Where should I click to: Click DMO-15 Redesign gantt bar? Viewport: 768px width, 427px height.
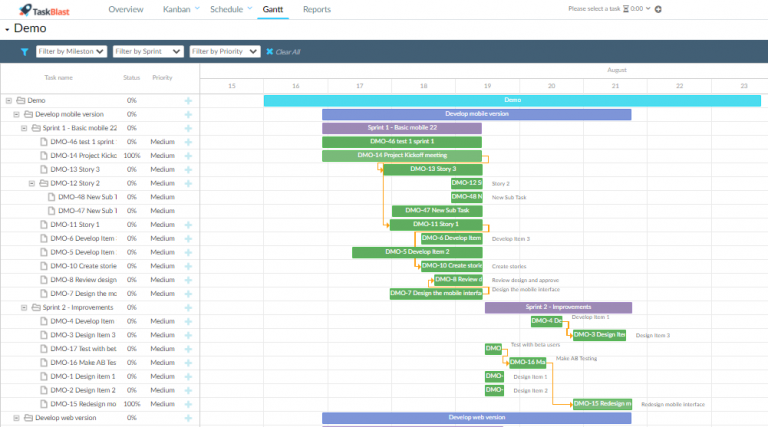click(x=602, y=404)
